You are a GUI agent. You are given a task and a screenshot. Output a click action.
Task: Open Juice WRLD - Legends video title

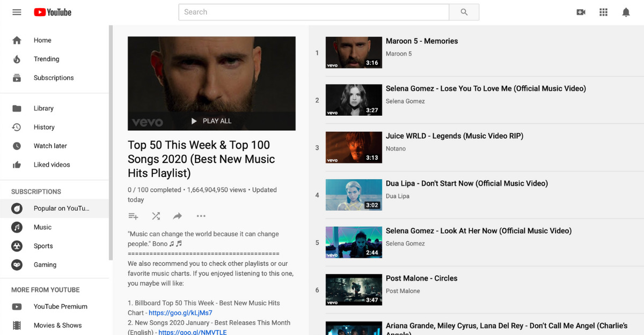pos(455,136)
